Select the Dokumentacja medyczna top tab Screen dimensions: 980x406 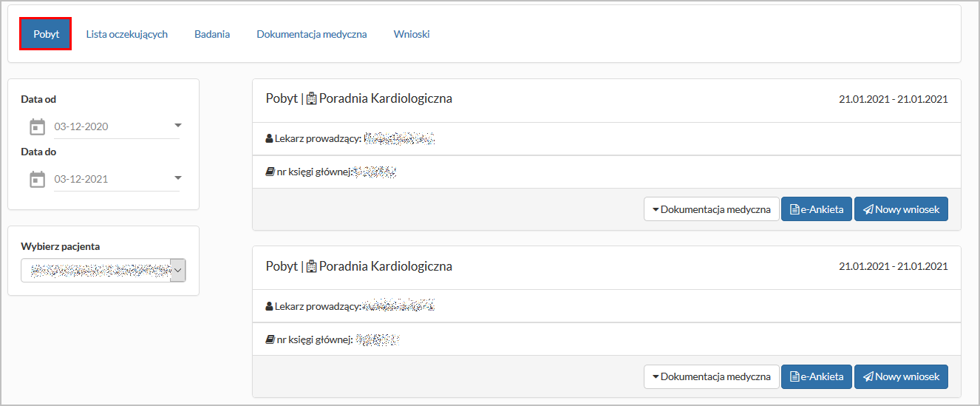tap(312, 34)
